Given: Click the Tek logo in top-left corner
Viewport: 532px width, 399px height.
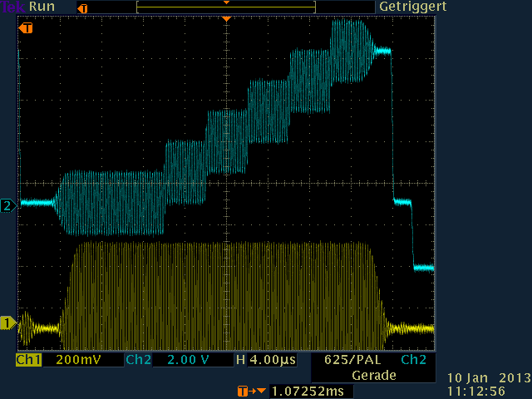Looking at the screenshot, I should click(x=12, y=7).
